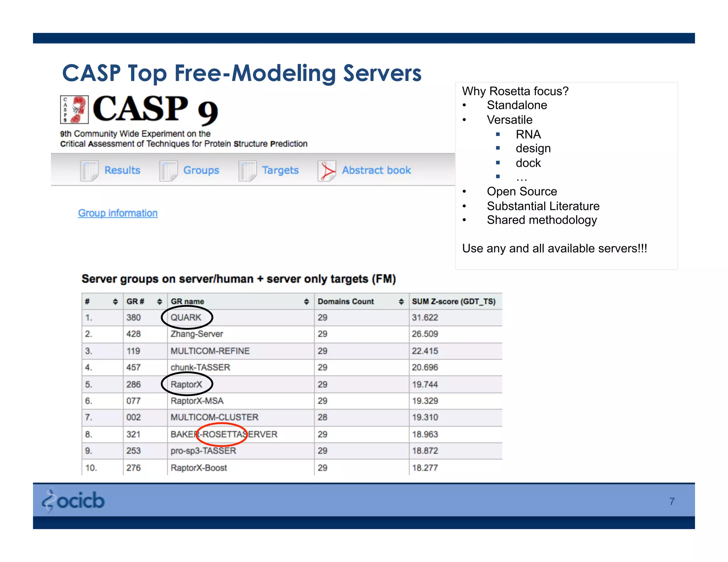Viewport: 728px width, 562px height.
Task: Click the SUM Z-score (GDT_TS) column header
Action: (454, 301)
